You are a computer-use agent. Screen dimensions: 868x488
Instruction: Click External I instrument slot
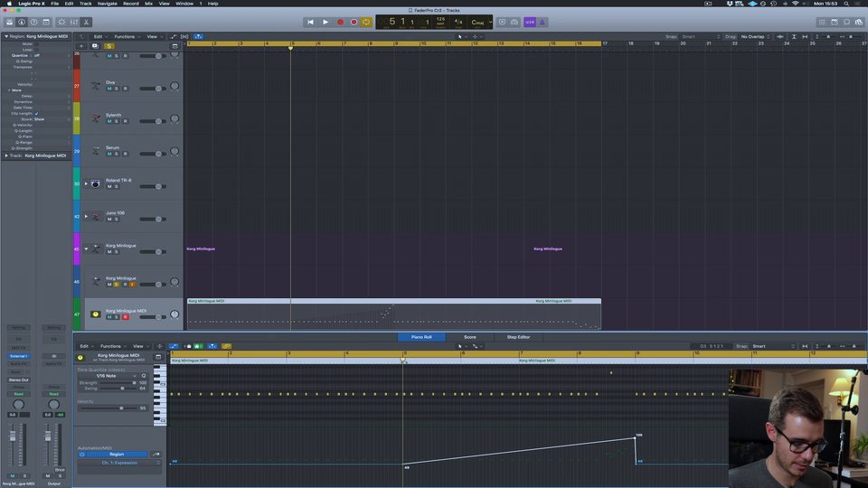[x=18, y=356]
